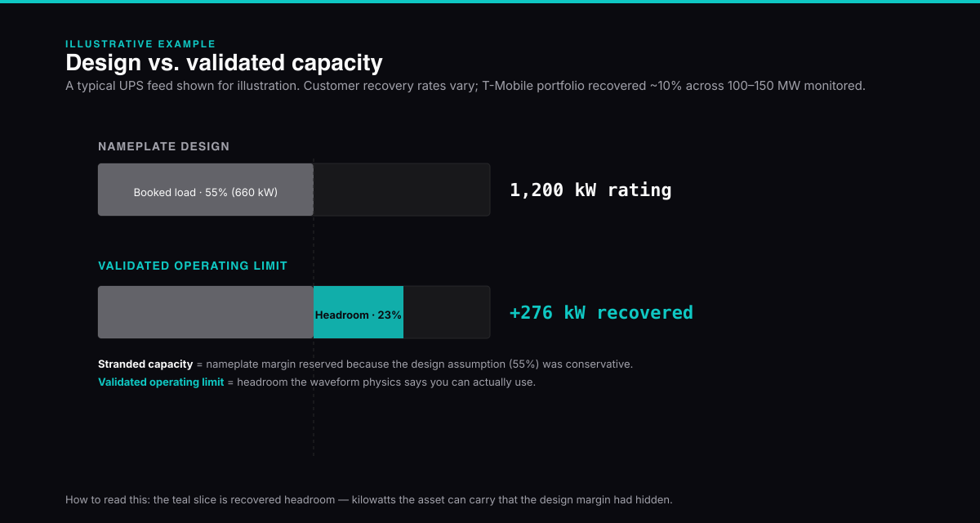This screenshot has width=980, height=523.
Task: Select the 'Design vs. validated capacity' heading
Action: tap(224, 63)
